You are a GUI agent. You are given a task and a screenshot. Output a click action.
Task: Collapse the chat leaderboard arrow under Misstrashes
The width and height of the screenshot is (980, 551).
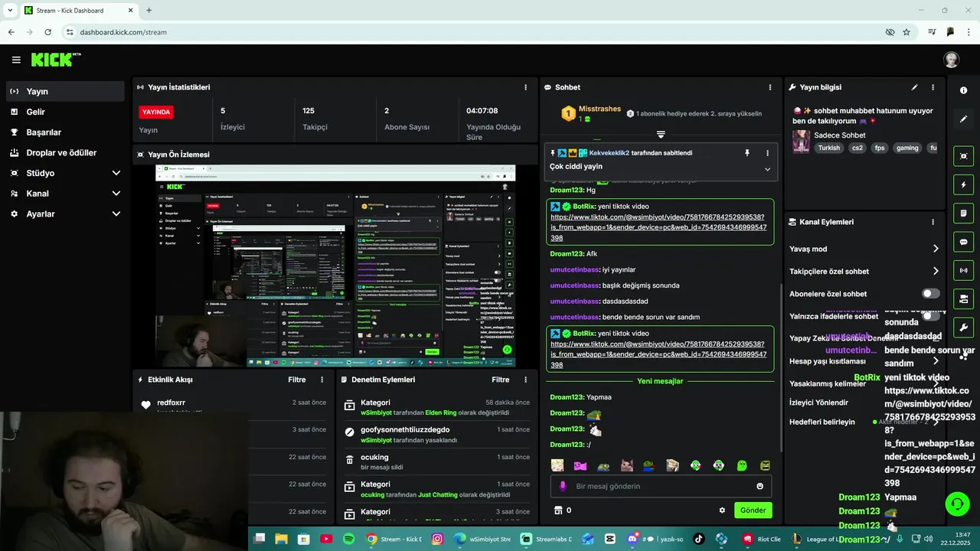(661, 135)
